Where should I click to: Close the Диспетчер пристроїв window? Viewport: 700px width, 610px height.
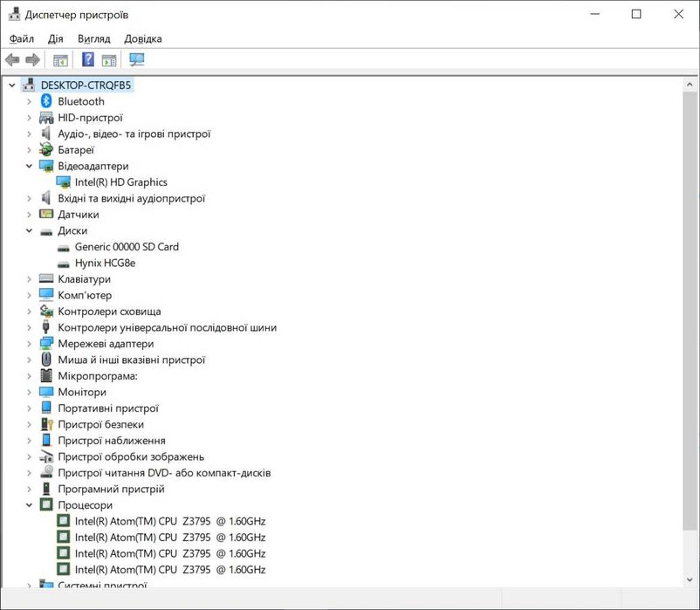(678, 14)
